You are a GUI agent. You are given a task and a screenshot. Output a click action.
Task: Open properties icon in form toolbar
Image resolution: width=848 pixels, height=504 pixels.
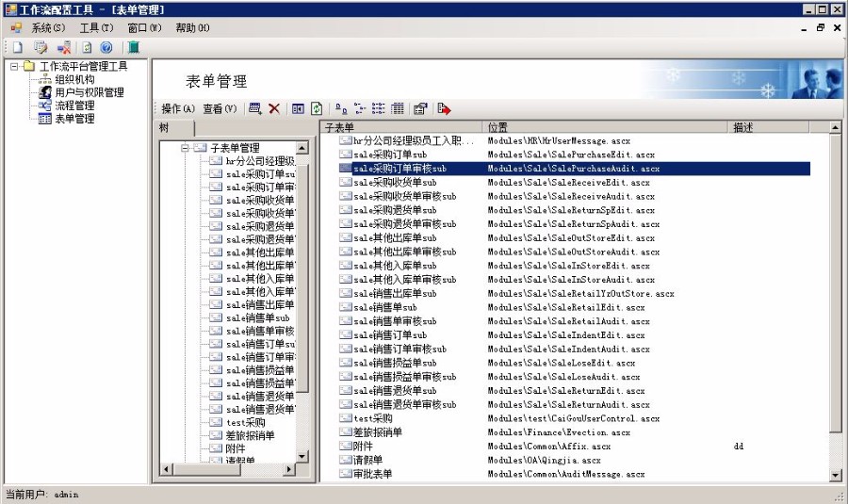420,108
